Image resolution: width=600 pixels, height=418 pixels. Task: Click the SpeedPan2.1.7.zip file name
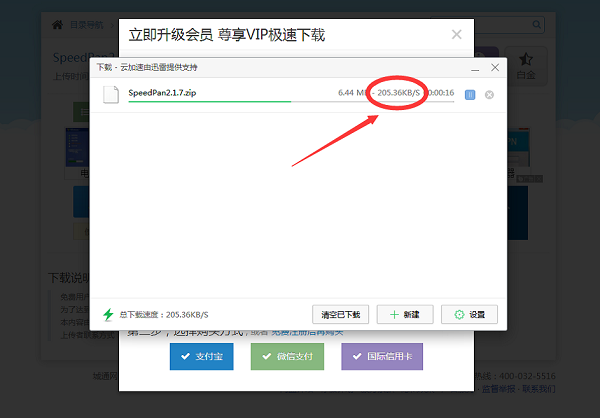click(162, 93)
